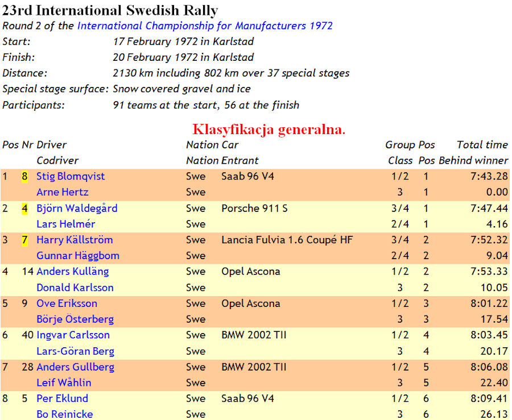Click start number 28
Image resolution: width=512 pixels, height=420 pixels.
pos(27,367)
